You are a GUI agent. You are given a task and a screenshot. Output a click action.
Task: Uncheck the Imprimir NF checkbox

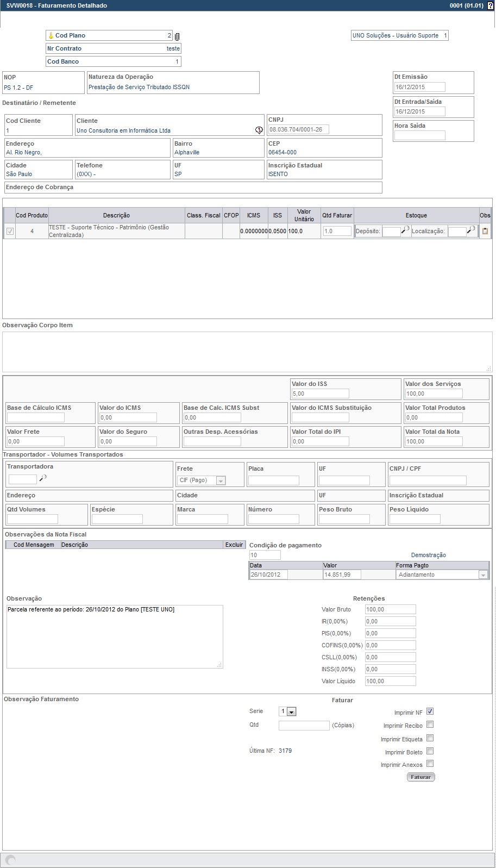click(430, 711)
